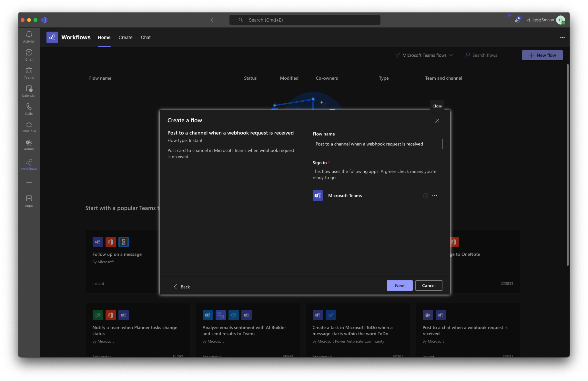This screenshot has height=381, width=588.
Task: Open Microsoft Teams connection options ellipsis
Action: [435, 196]
